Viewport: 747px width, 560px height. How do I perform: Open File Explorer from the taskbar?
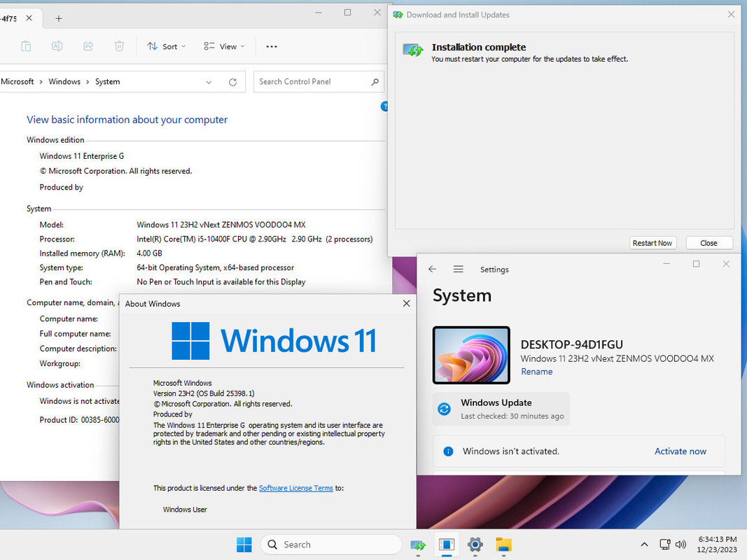tap(503, 545)
